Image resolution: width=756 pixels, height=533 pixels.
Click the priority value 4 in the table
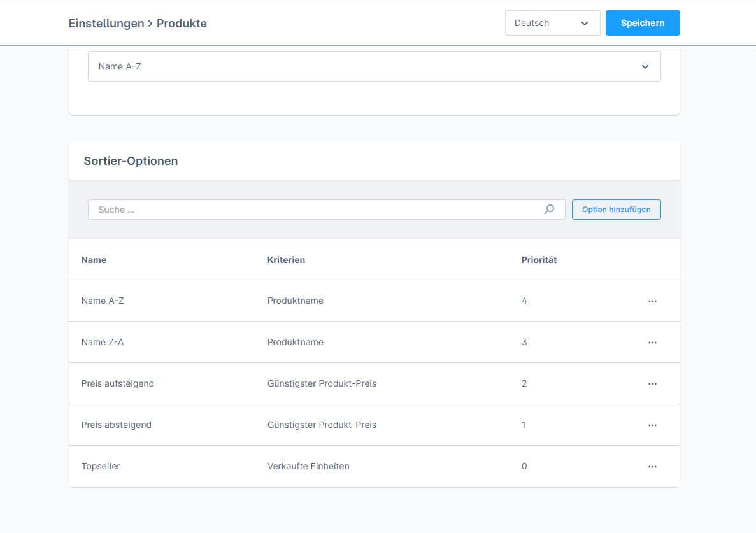(x=524, y=301)
